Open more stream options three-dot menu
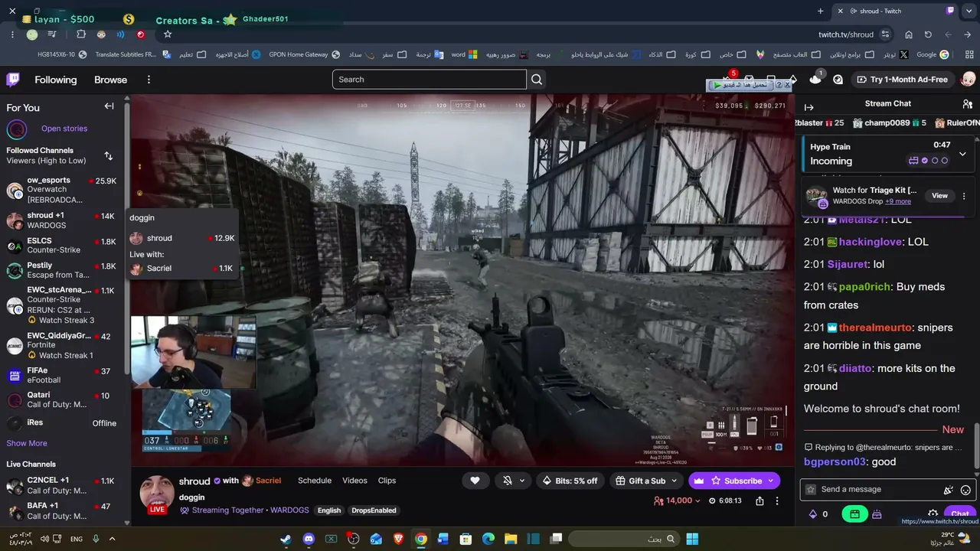Viewport: 980px width, 551px height. pyautogui.click(x=777, y=501)
